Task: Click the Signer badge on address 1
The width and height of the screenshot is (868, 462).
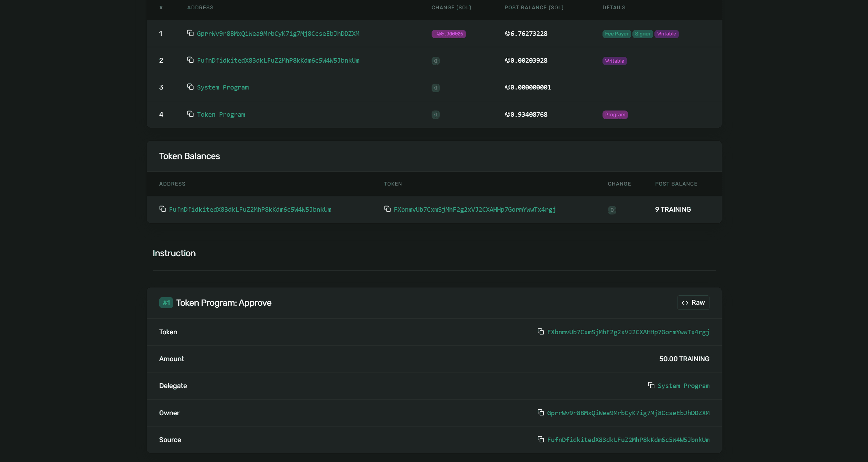Action: pyautogui.click(x=642, y=33)
